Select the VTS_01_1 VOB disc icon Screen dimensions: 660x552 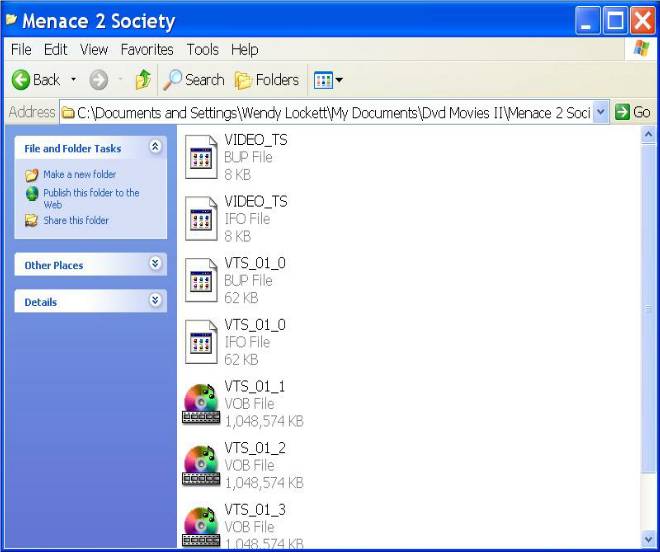[x=201, y=403]
